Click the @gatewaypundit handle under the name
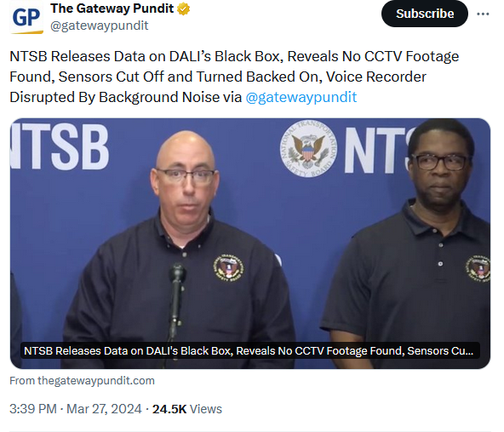Image resolution: width=504 pixels, height=432 pixels. (99, 26)
